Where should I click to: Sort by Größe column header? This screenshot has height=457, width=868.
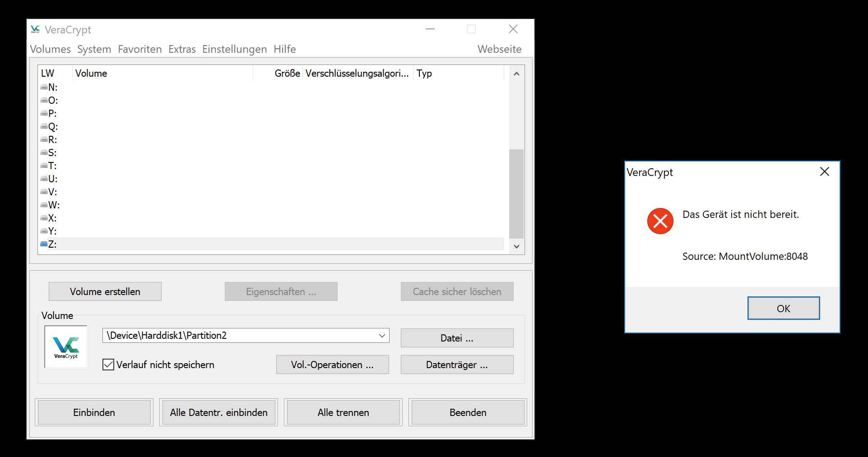(x=278, y=73)
